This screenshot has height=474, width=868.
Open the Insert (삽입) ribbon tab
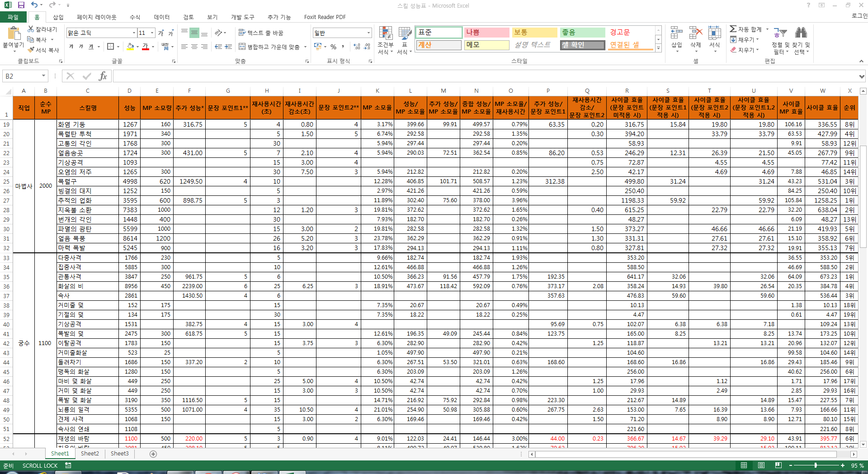tap(58, 17)
